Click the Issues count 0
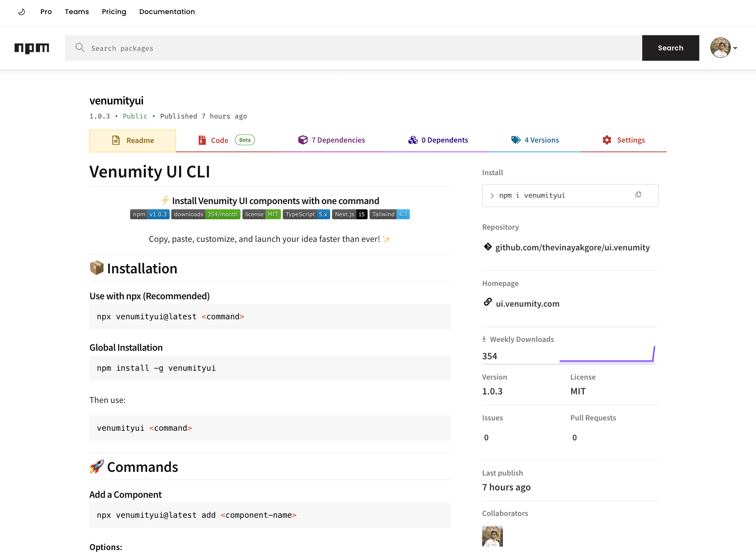Screen dimensions: 756x560 [486, 437]
